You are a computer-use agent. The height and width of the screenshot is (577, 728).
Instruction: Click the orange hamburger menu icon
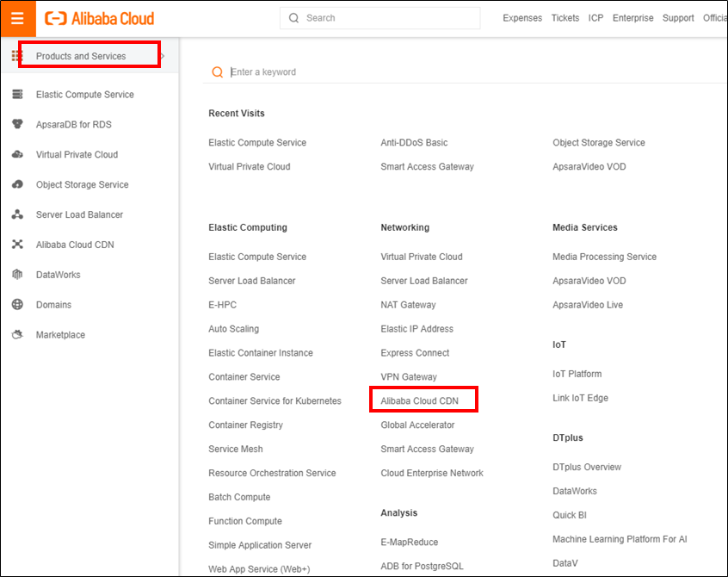[17, 18]
